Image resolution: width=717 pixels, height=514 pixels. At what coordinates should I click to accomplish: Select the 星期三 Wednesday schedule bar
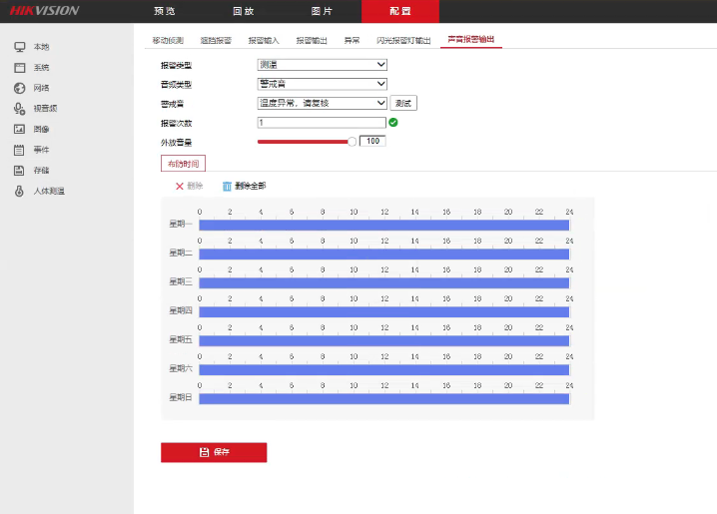click(384, 283)
